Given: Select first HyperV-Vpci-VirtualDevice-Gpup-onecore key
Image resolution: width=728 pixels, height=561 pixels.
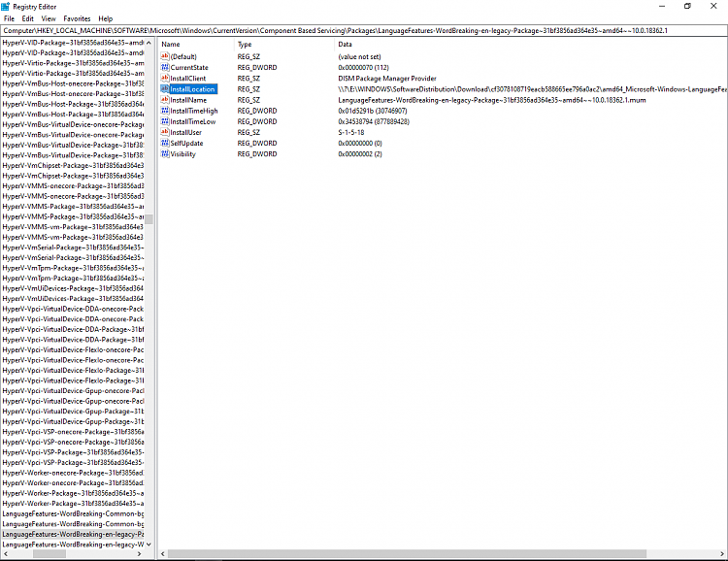Looking at the screenshot, I should pyautogui.click(x=73, y=391).
